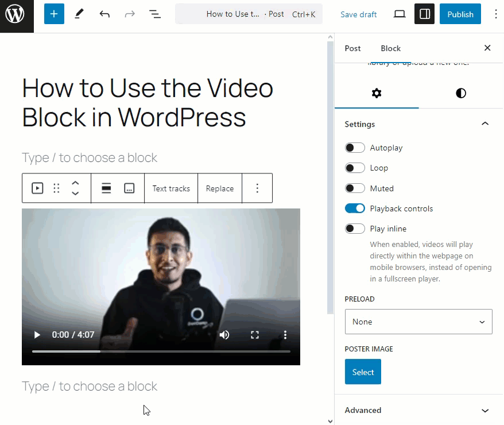
Task: Switch to the Post tab
Action: (x=352, y=48)
